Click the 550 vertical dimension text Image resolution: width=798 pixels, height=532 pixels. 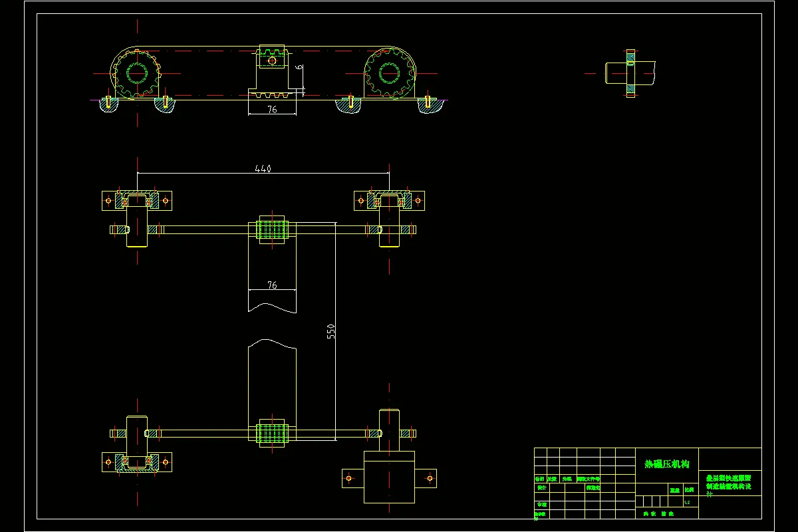tap(331, 331)
